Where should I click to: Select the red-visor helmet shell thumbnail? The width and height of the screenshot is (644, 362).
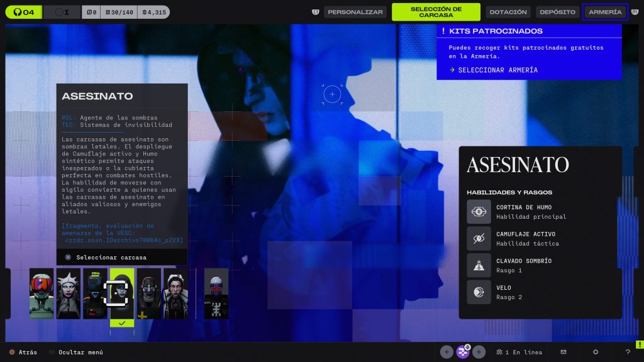(x=42, y=293)
